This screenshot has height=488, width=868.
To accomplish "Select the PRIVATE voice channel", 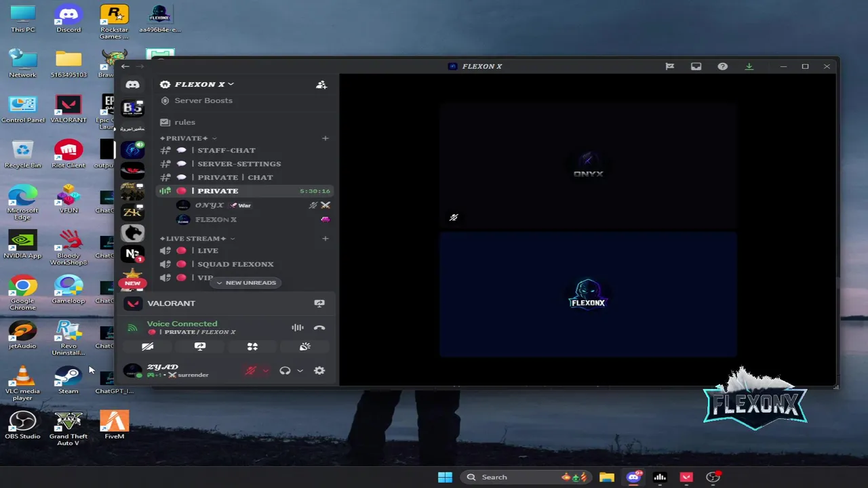I will (x=245, y=191).
